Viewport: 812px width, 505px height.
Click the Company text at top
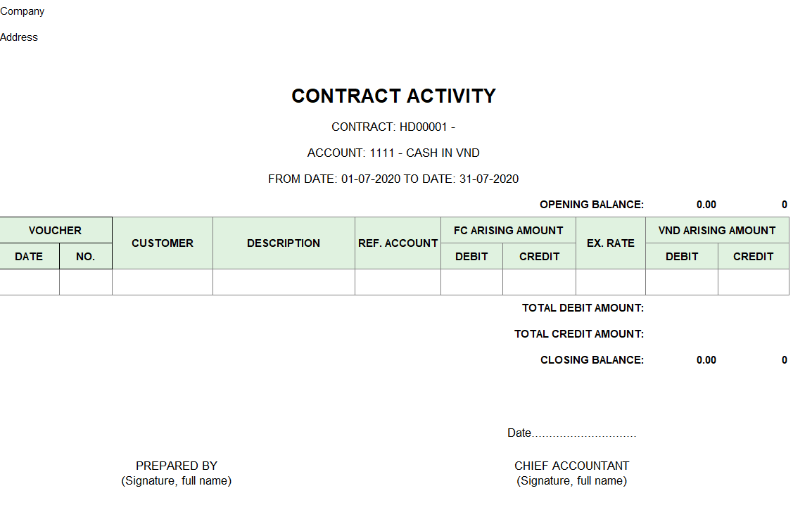tap(23, 11)
